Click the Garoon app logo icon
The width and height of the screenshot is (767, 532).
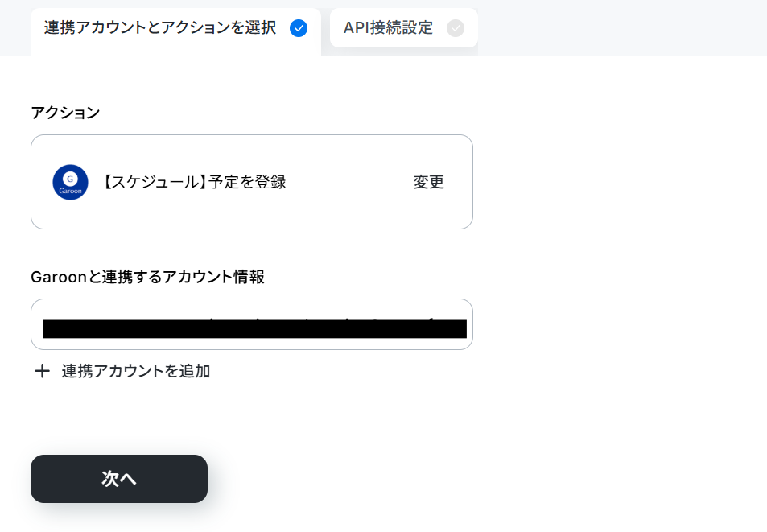71,182
